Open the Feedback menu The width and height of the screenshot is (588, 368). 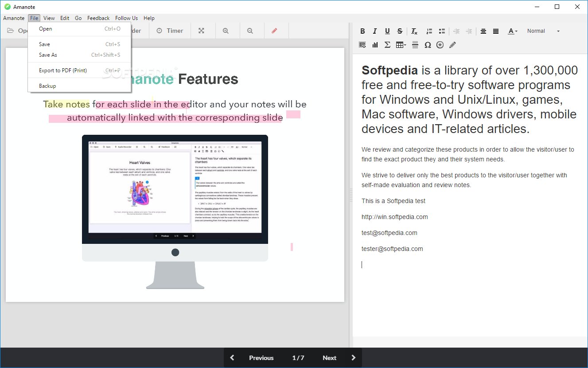tap(98, 18)
